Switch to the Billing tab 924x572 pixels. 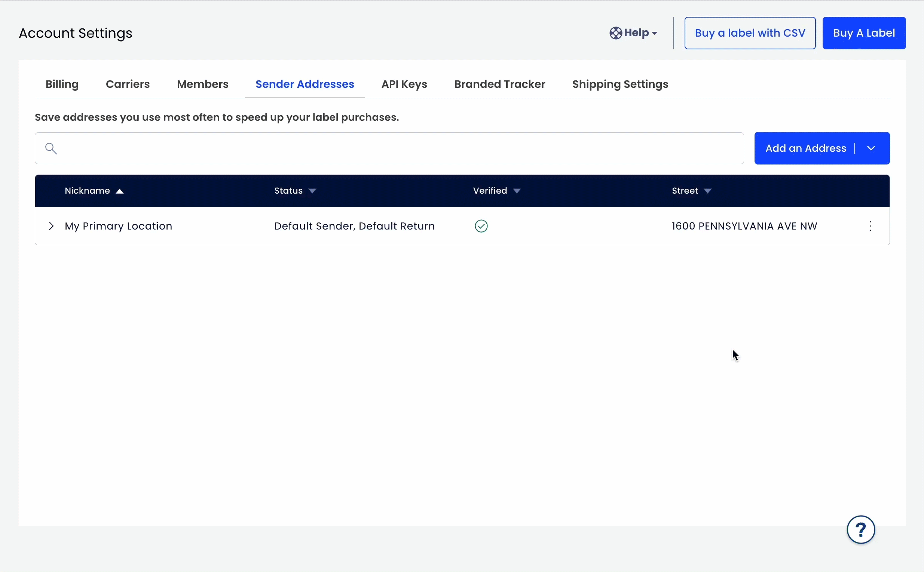point(62,84)
